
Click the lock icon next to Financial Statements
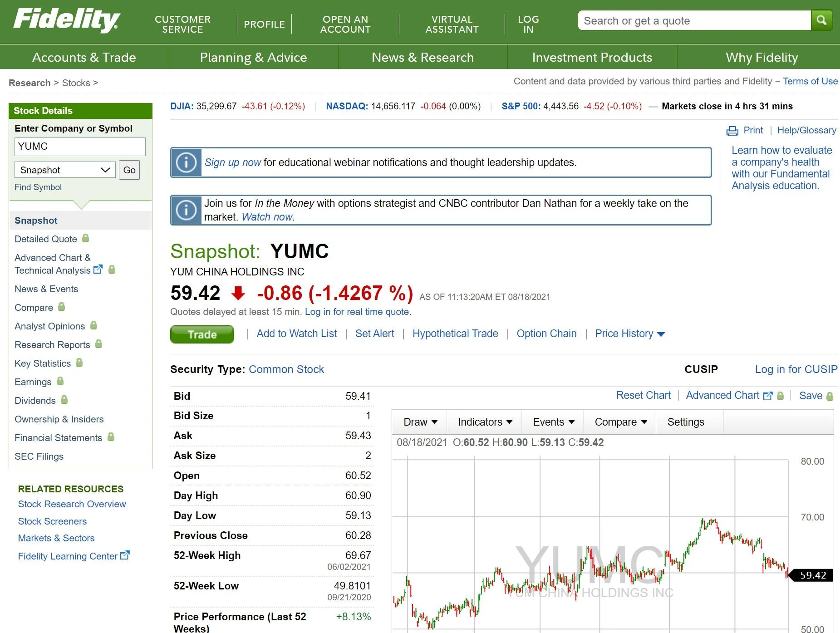pos(111,437)
